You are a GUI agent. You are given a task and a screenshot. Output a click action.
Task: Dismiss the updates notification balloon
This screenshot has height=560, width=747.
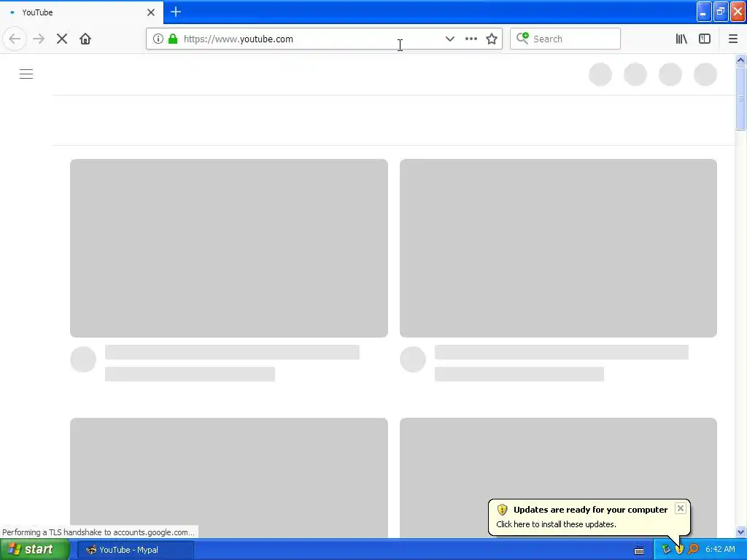coord(681,508)
